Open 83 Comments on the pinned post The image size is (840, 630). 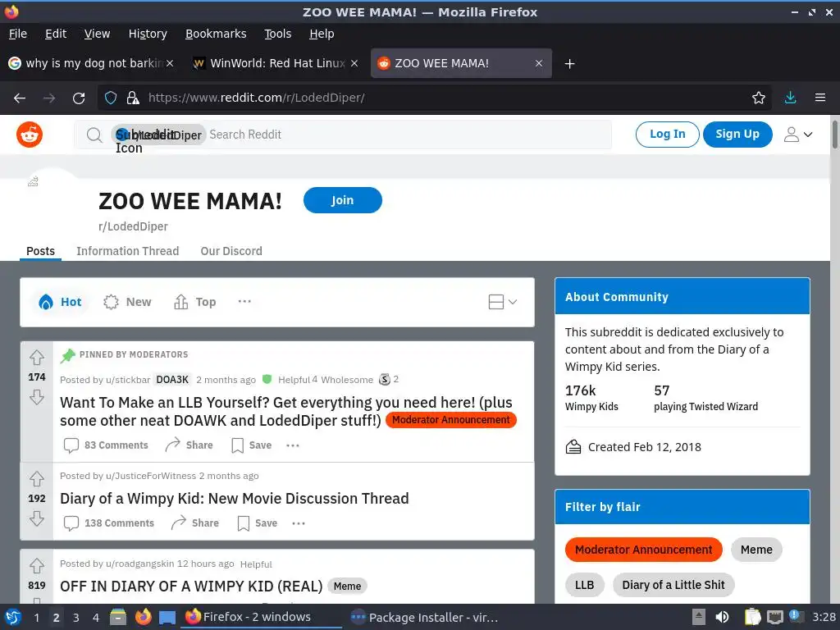point(106,445)
